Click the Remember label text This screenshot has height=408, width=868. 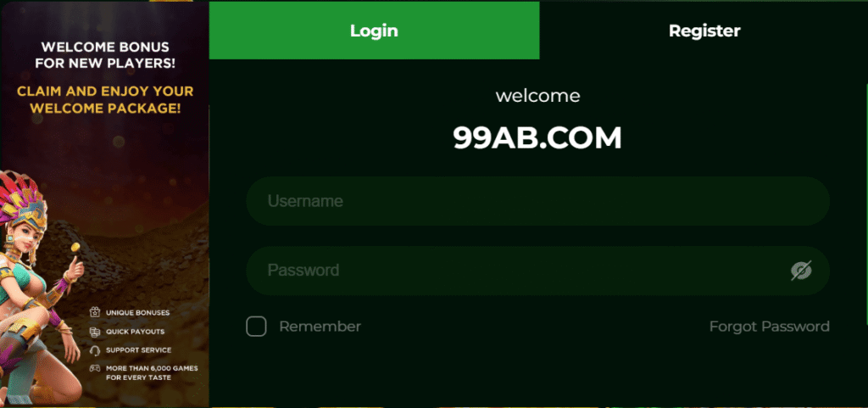click(320, 327)
